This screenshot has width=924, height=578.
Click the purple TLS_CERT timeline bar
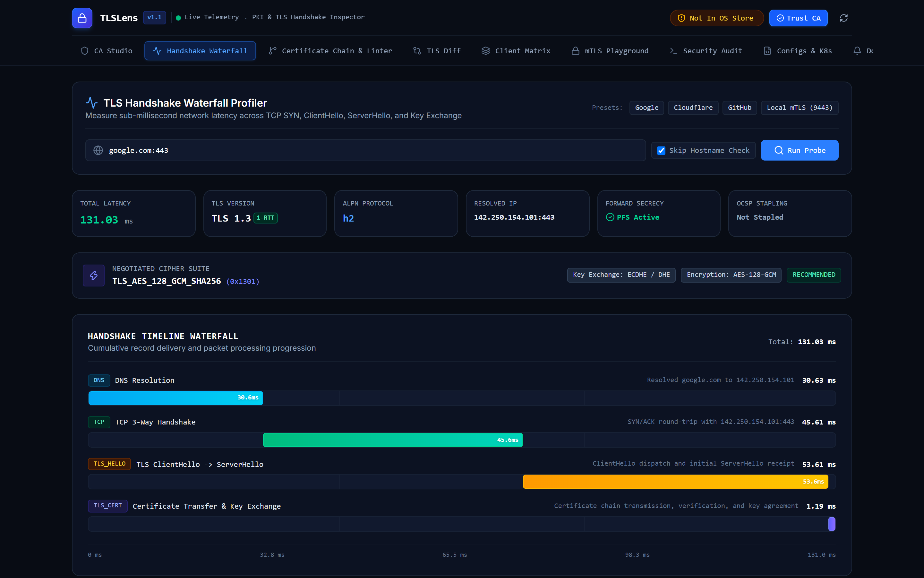tap(832, 524)
